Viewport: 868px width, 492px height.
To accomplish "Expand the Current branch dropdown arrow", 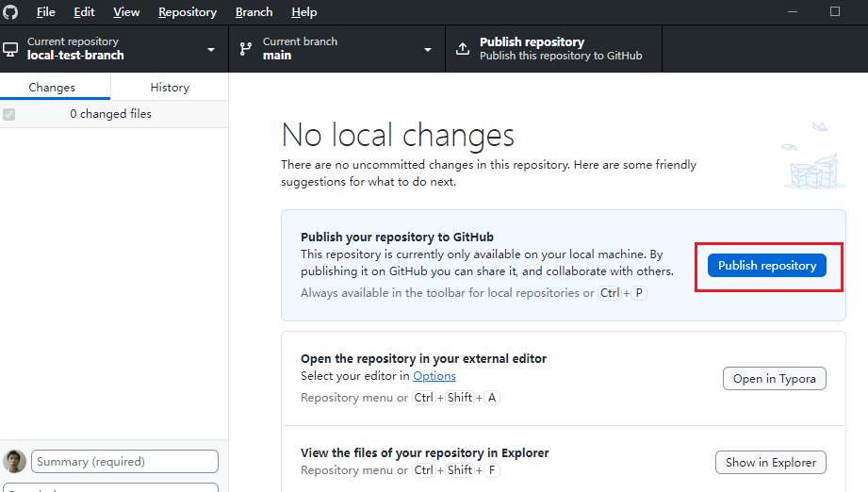I will tap(427, 49).
